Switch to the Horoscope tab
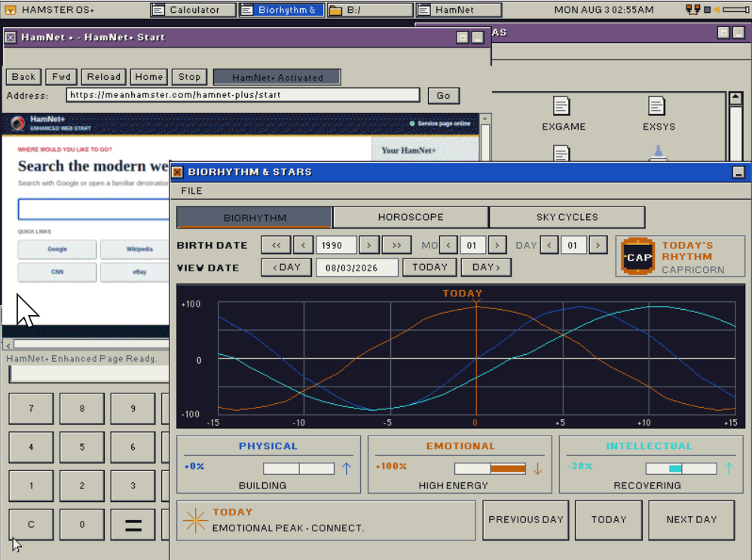Viewport: 752px width, 560px height. tap(411, 217)
